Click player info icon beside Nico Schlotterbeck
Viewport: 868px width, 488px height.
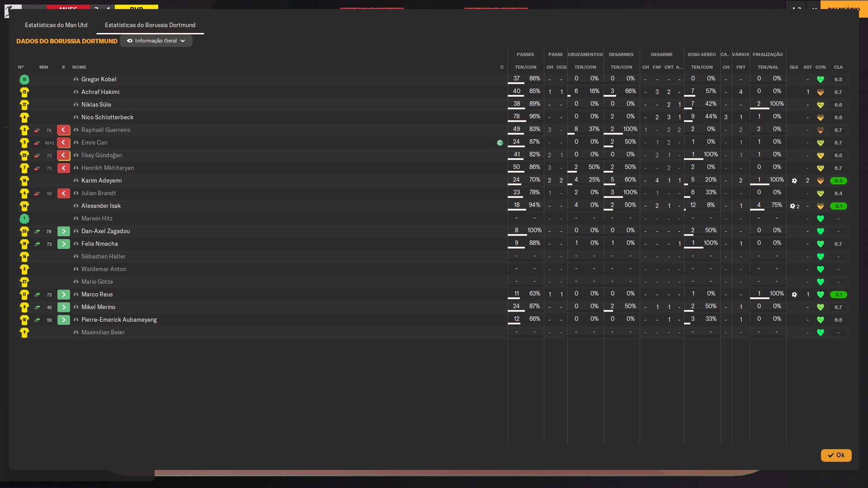click(x=76, y=117)
